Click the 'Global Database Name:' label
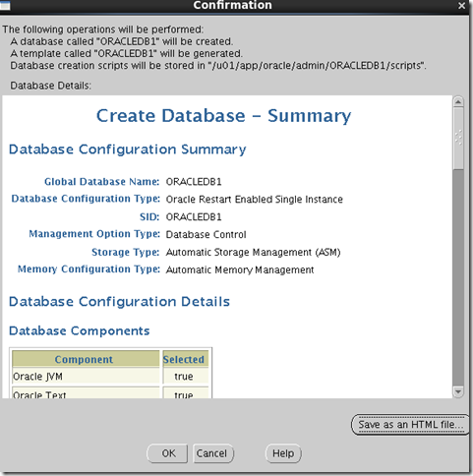The height and width of the screenshot is (476, 473). coord(101,182)
